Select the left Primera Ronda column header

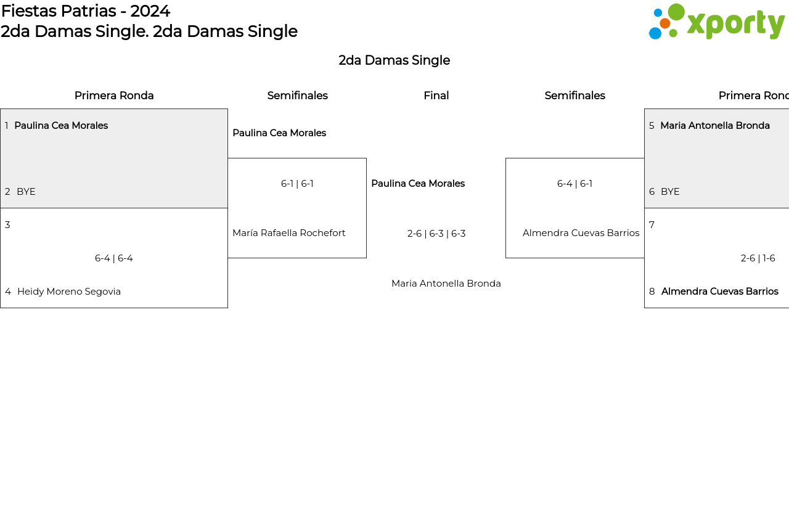click(114, 96)
